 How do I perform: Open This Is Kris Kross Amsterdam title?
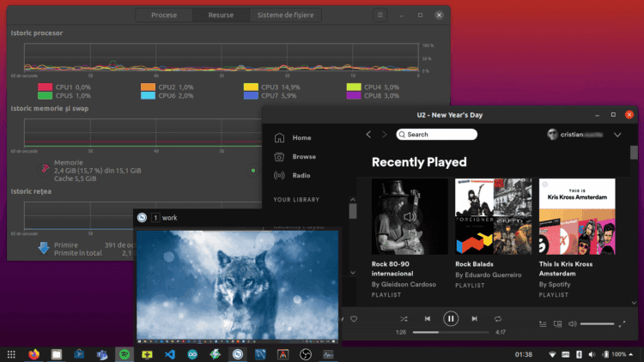tap(566, 268)
